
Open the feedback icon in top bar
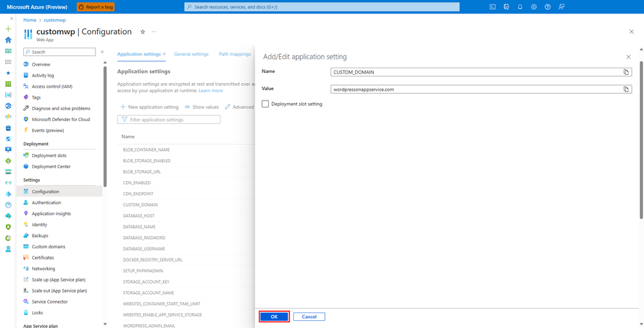pos(561,7)
